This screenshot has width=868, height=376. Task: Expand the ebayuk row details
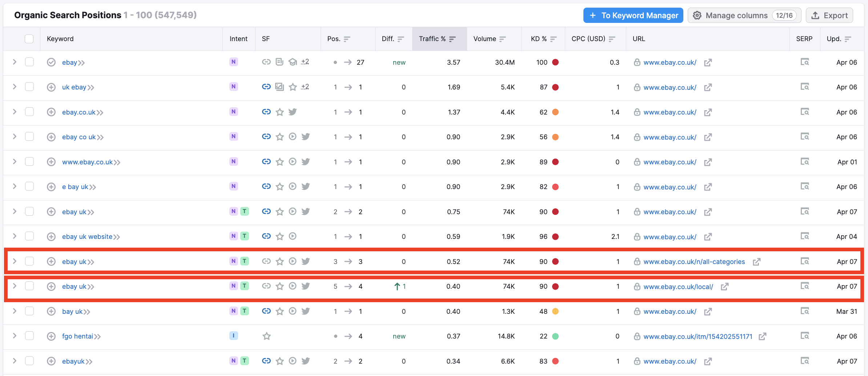pos(15,361)
